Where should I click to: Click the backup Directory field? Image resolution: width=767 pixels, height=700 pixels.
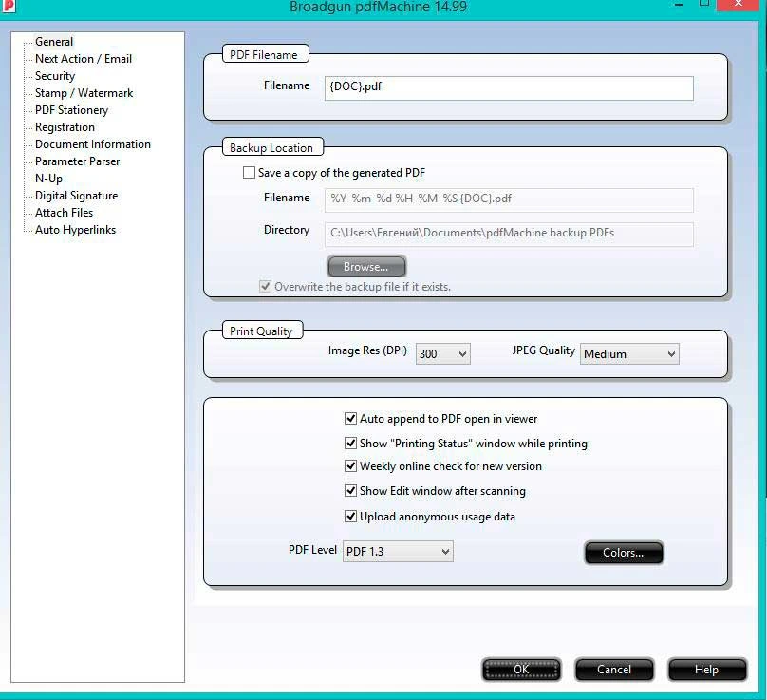click(509, 235)
